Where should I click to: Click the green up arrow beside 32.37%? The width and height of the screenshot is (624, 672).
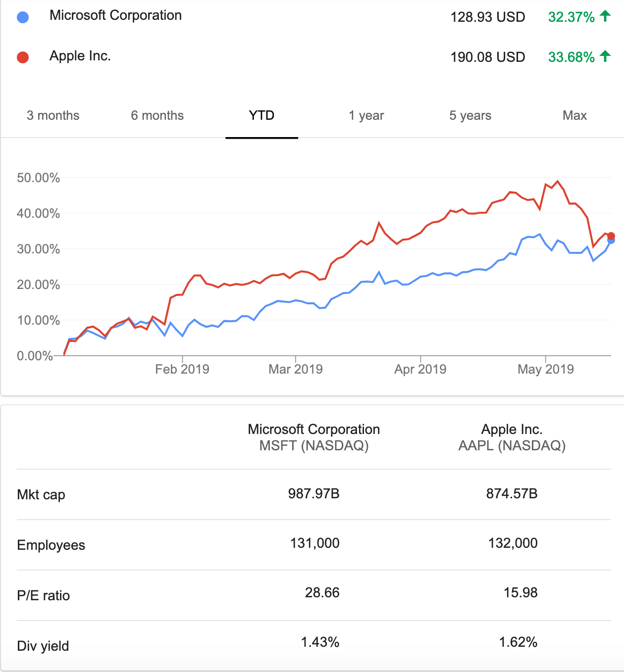[605, 16]
